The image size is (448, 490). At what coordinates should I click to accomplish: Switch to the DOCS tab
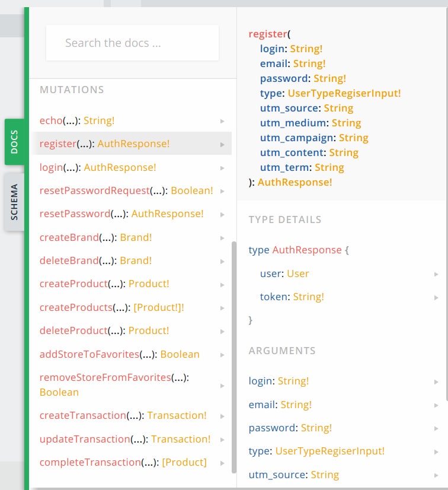(14, 142)
